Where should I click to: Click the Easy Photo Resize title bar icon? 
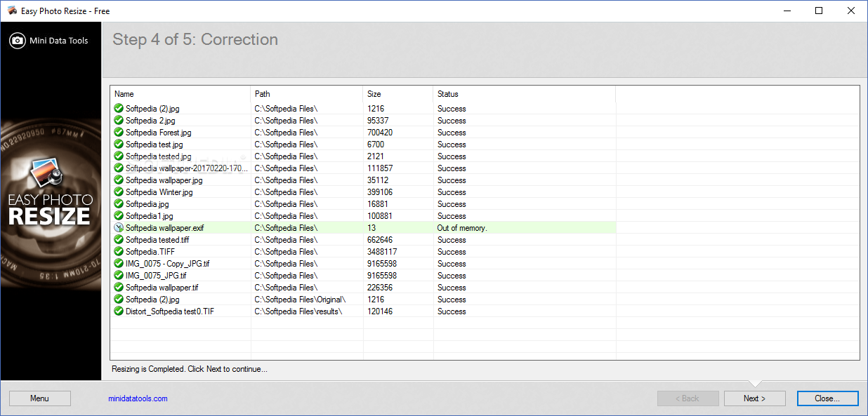pos(11,11)
